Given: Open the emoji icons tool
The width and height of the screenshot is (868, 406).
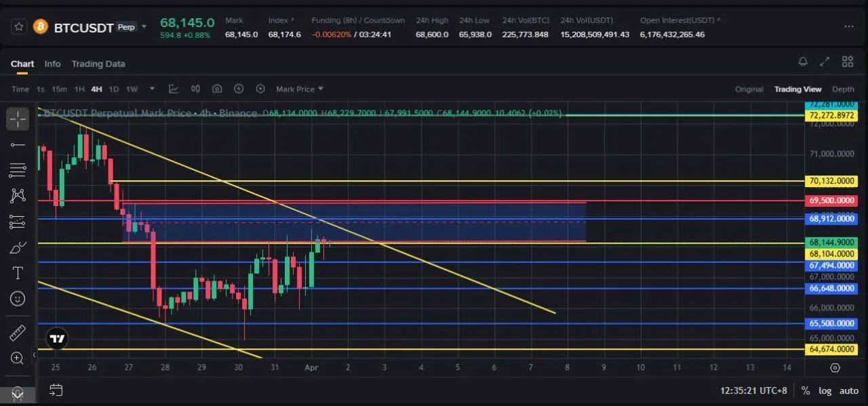Looking at the screenshot, I should coord(18,298).
